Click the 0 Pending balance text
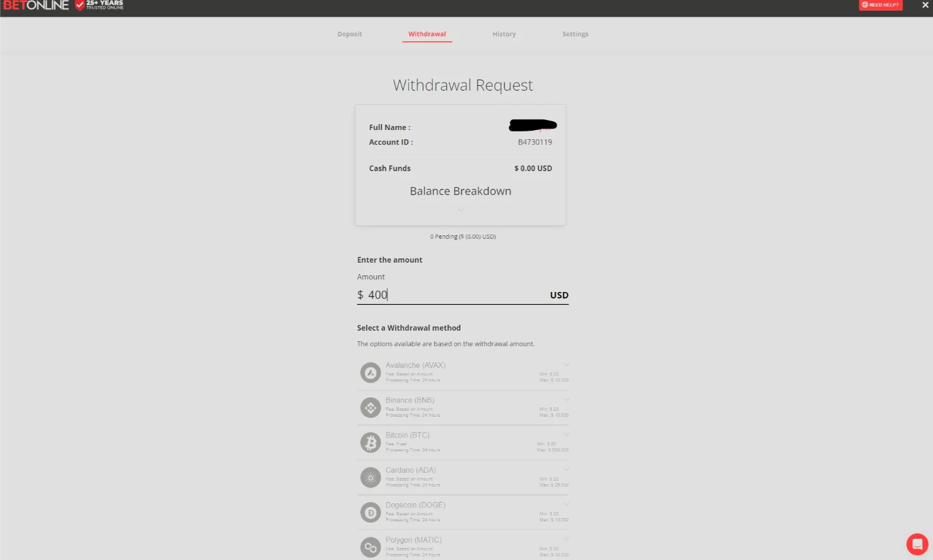Viewport: 933px width, 560px height. (463, 236)
